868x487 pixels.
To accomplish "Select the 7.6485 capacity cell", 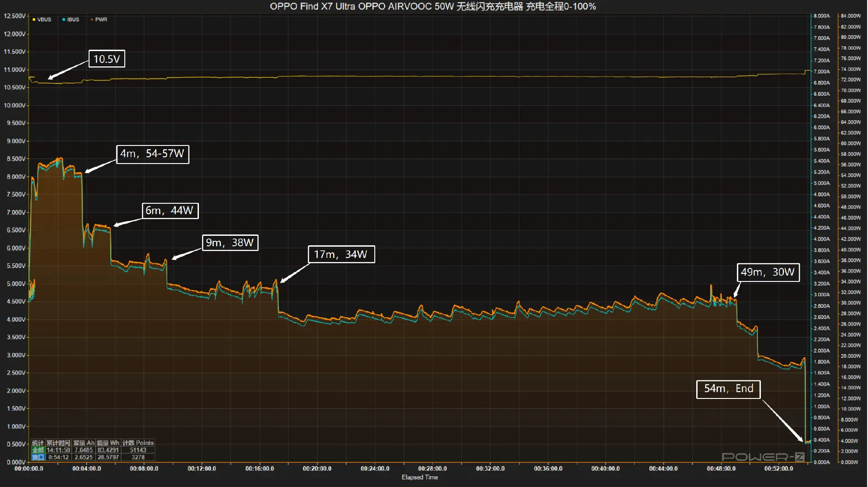I will point(84,450).
